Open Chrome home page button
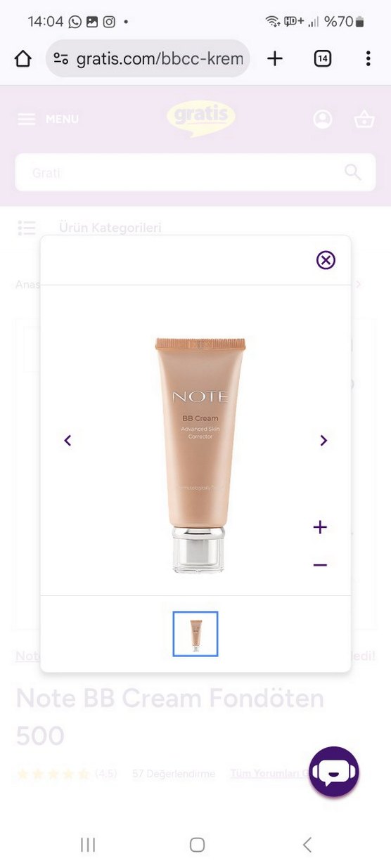The width and height of the screenshot is (391, 868). point(23,59)
